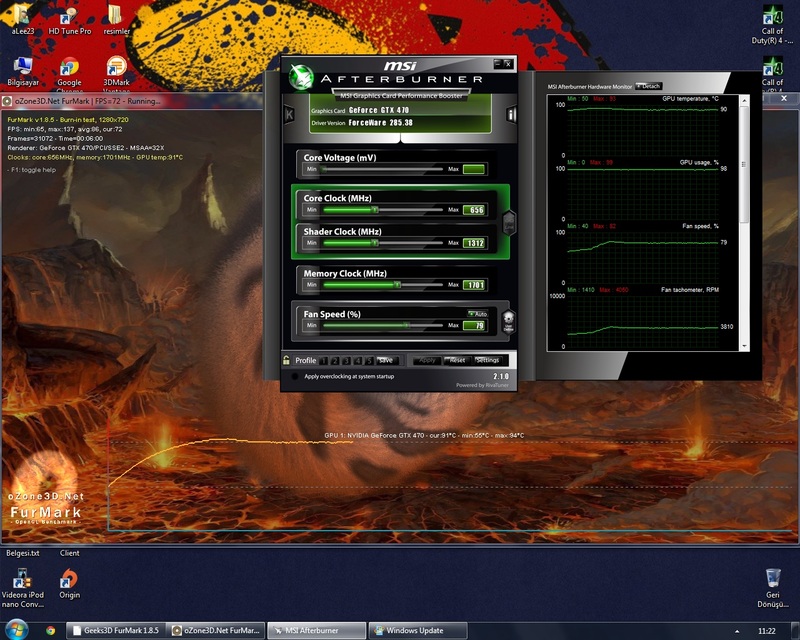Launch the Origin desktop shortcut

69,583
